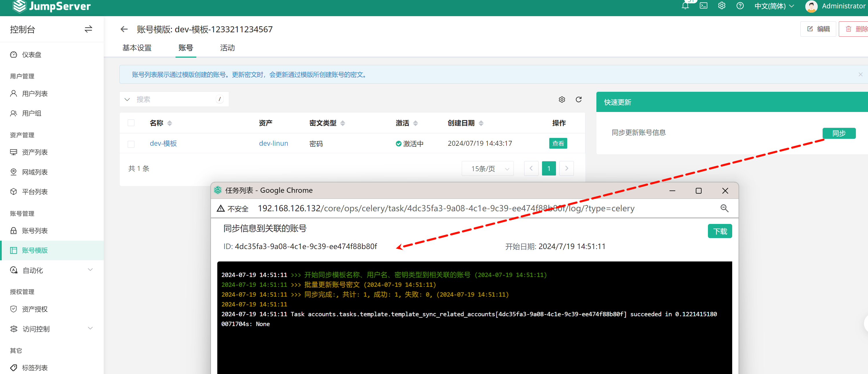Click the back arrow beside template title
The height and width of the screenshot is (374, 868).
(x=124, y=29)
